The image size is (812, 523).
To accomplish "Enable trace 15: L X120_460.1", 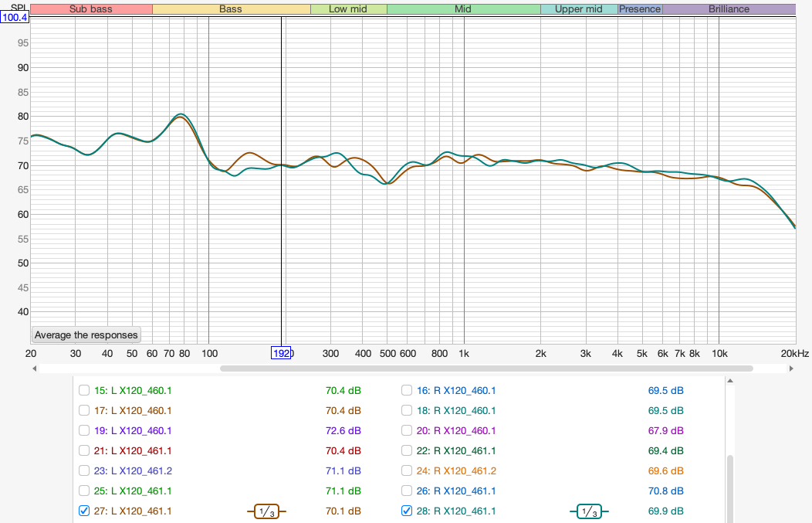I will [84, 390].
